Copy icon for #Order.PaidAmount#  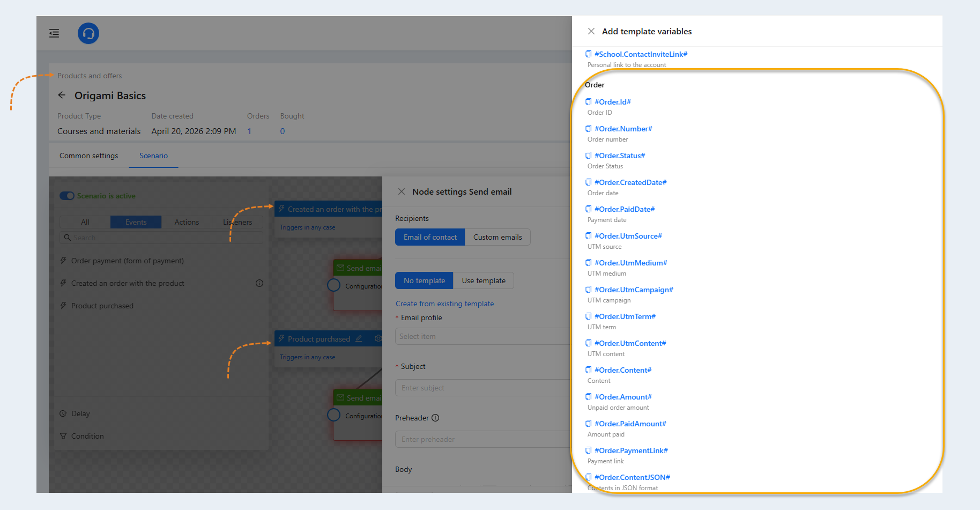click(x=589, y=424)
